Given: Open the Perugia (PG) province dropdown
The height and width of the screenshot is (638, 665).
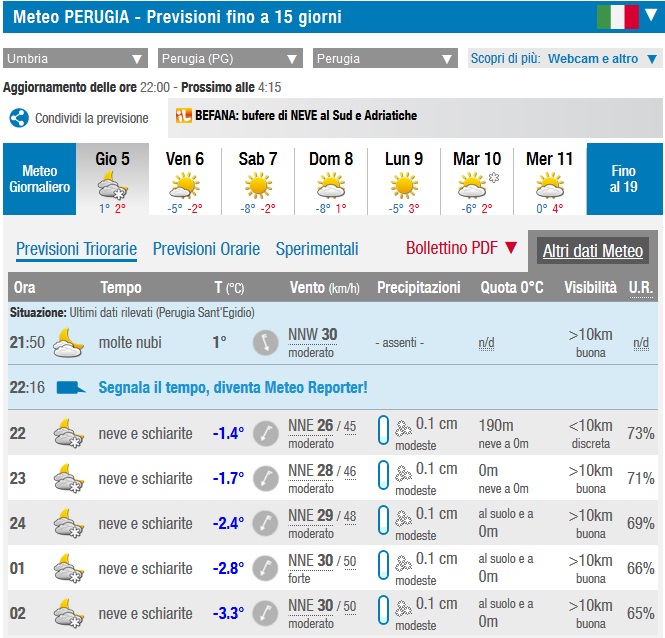Looking at the screenshot, I should click(230, 58).
